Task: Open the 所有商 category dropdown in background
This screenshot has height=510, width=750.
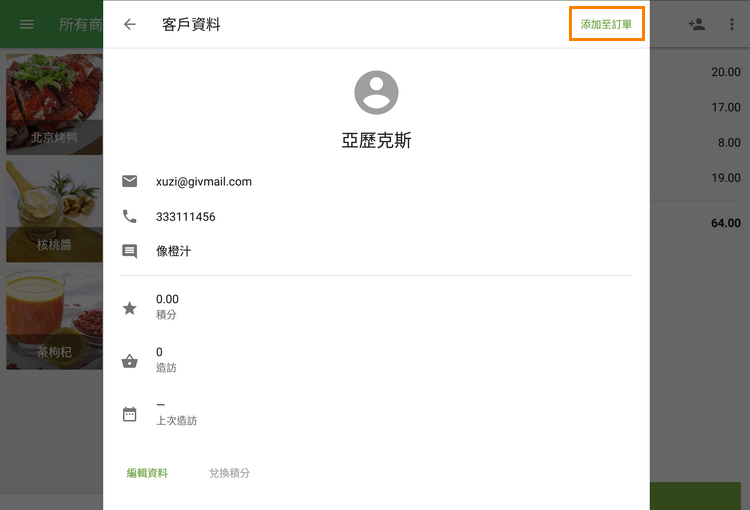Action: pyautogui.click(x=80, y=24)
